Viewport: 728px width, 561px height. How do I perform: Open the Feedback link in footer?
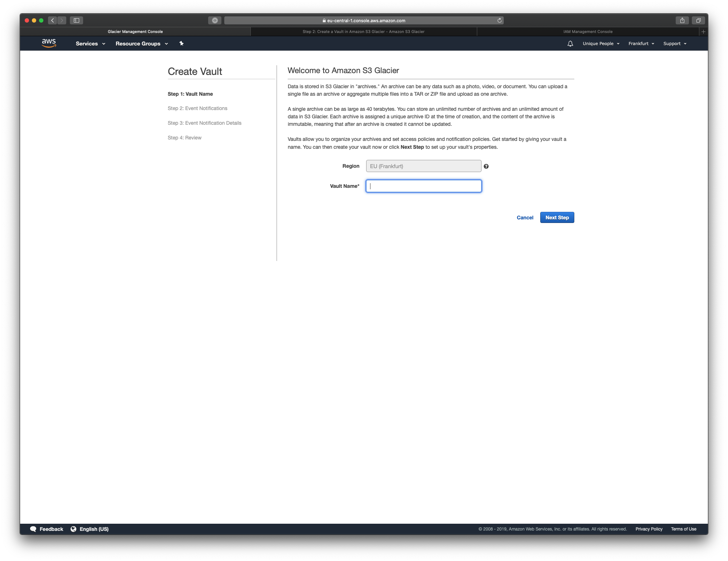coord(51,529)
